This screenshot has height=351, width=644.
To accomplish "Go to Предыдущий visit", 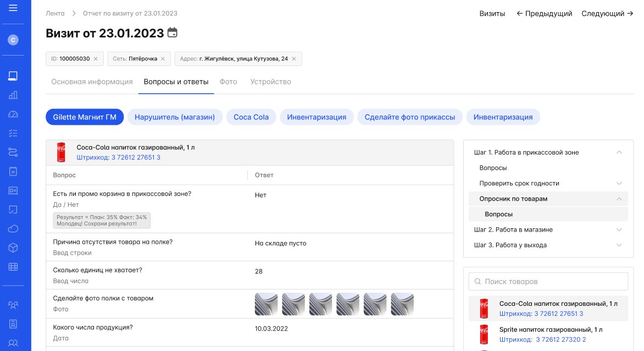I will [544, 14].
